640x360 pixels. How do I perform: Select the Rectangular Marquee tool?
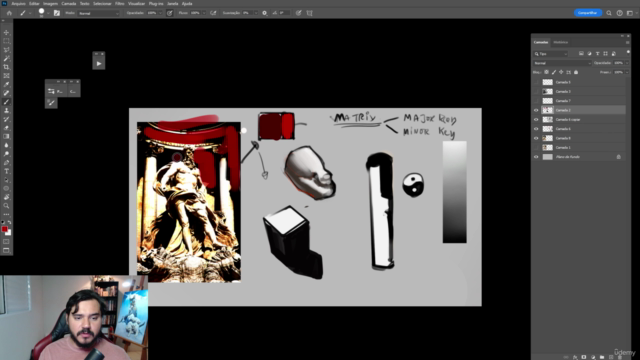pos(6,41)
